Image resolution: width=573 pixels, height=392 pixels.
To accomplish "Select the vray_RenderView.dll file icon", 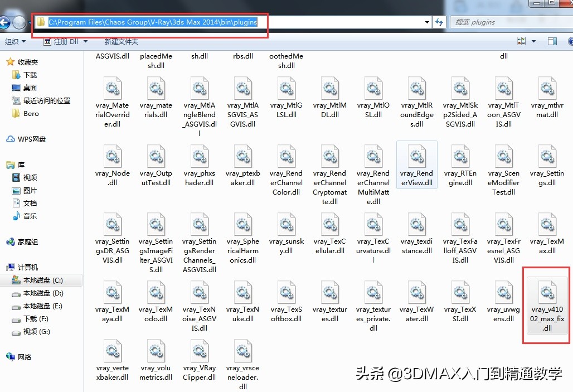I will click(416, 156).
